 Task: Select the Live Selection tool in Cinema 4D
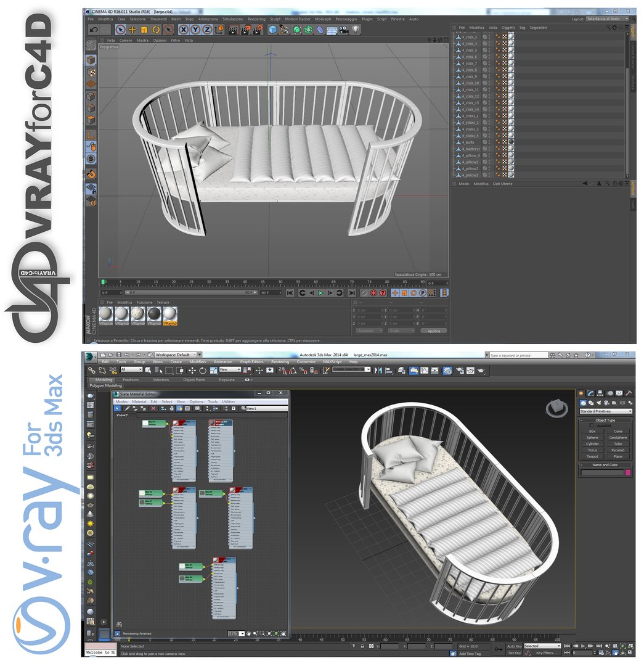[120, 30]
